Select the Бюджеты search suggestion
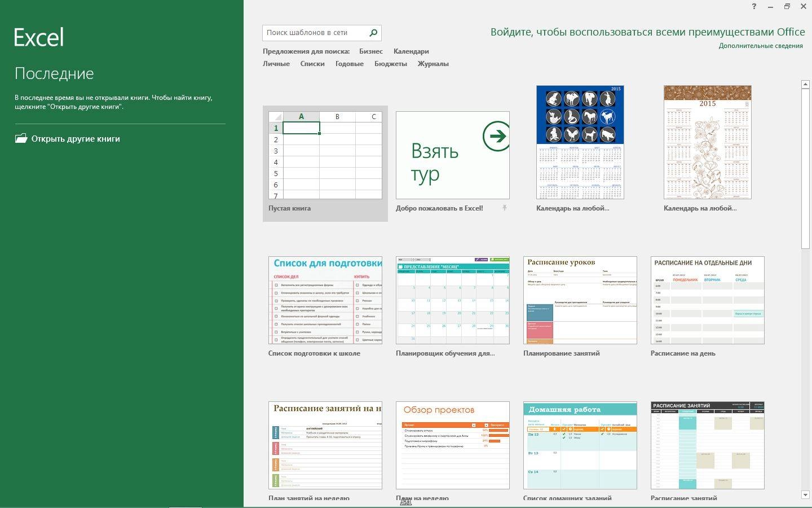The width and height of the screenshot is (812, 508). pos(391,64)
